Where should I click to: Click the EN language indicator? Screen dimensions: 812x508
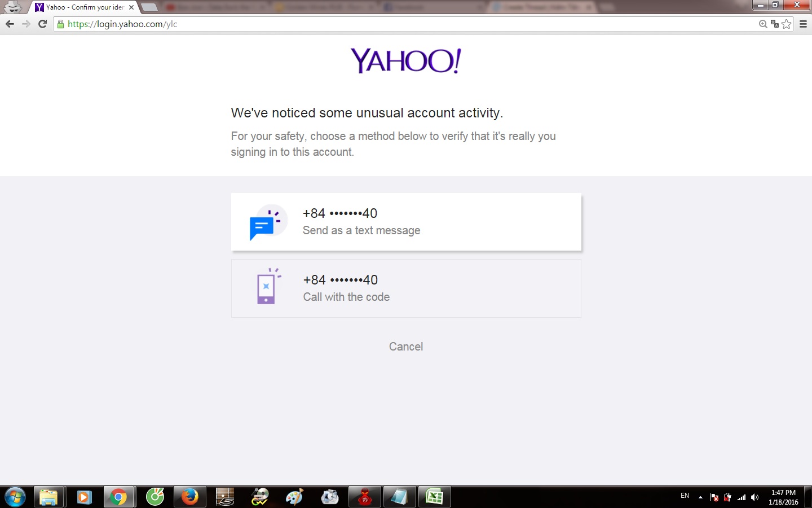(x=685, y=496)
